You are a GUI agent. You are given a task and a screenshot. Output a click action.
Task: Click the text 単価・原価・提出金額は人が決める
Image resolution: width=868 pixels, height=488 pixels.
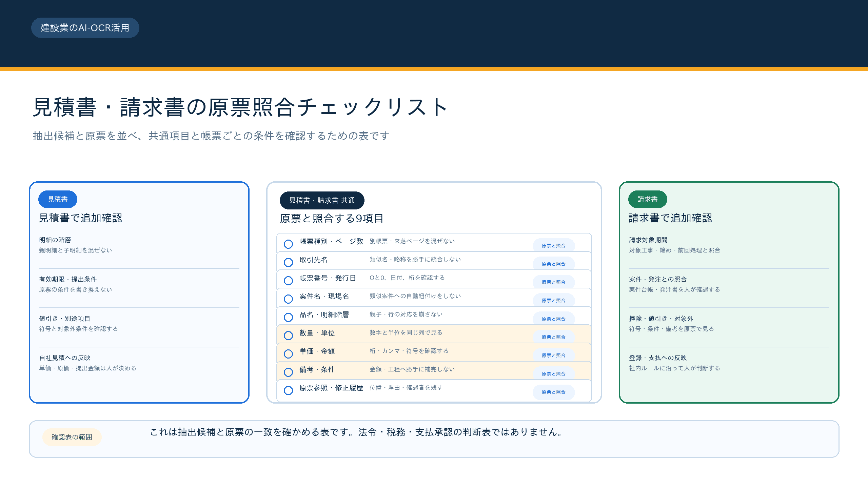click(x=87, y=368)
